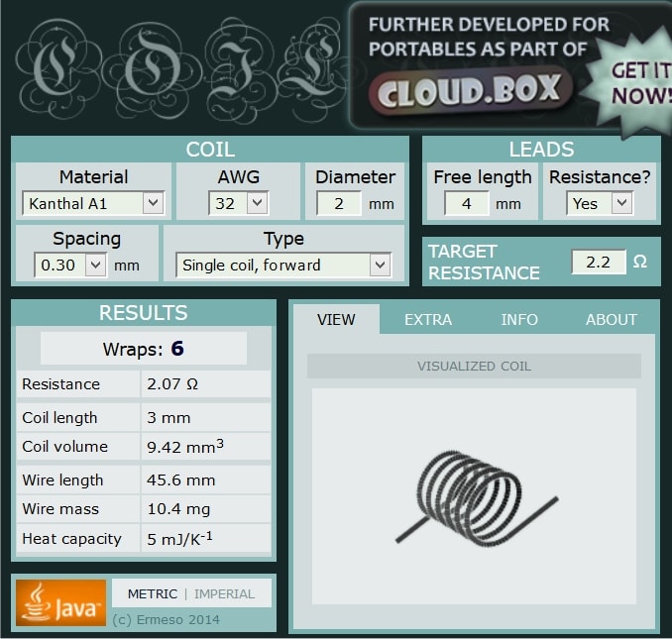Open the INFO tab
The height and width of the screenshot is (639, 672).
click(519, 320)
